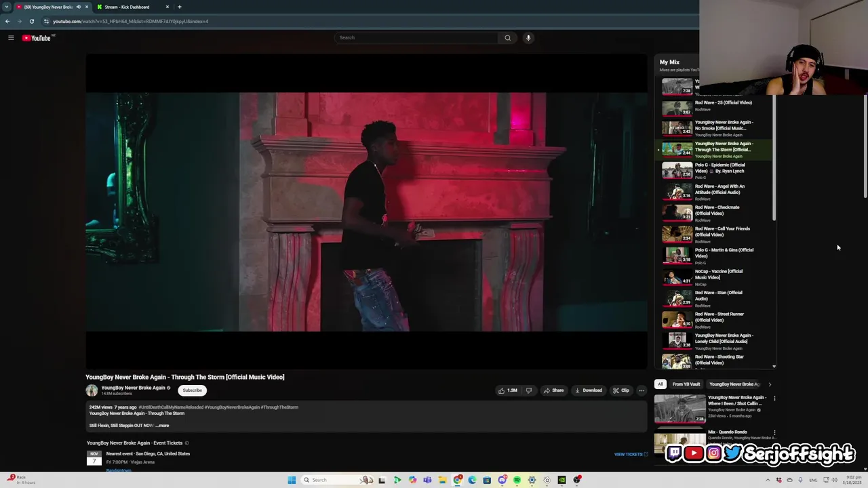Click the YouTube search magnifier button
This screenshot has width=868, height=488.
[x=507, y=38]
